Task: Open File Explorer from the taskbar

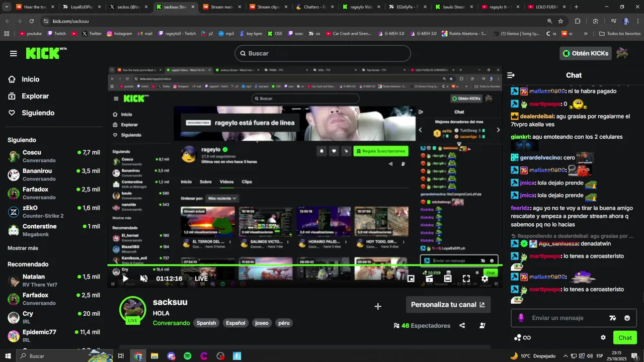Action: pyautogui.click(x=154, y=356)
